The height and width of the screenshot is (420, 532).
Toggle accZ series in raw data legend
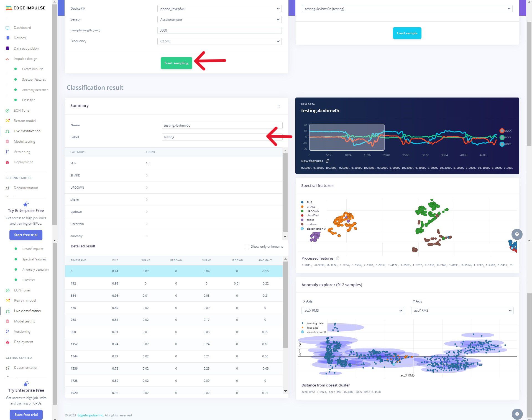point(502,144)
